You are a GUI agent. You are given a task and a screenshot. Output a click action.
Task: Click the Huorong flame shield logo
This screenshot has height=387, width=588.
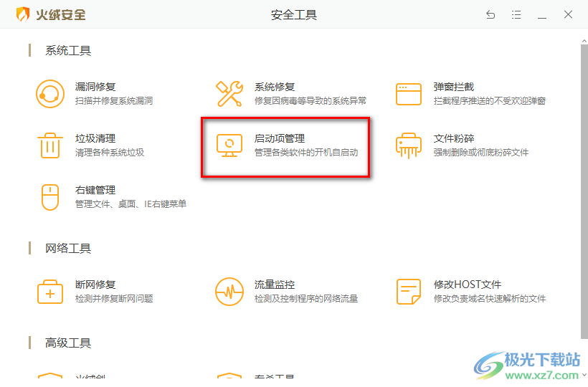(x=22, y=14)
